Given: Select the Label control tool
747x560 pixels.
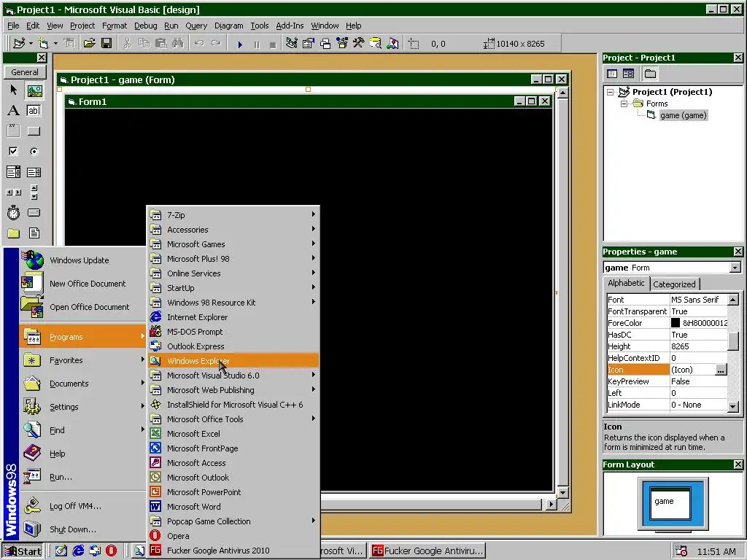Looking at the screenshot, I should click(x=13, y=111).
